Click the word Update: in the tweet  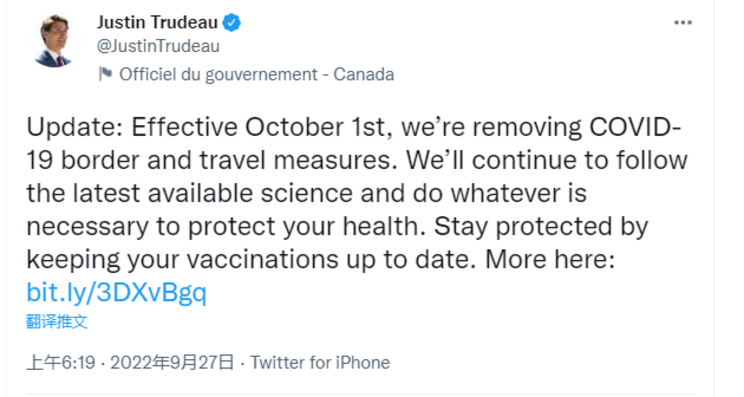pyautogui.click(x=74, y=128)
